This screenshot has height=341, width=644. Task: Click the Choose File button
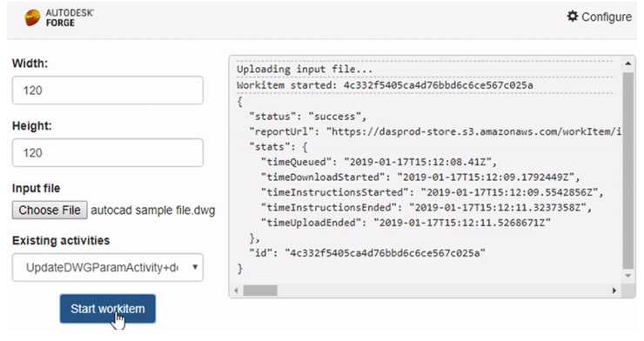click(50, 211)
